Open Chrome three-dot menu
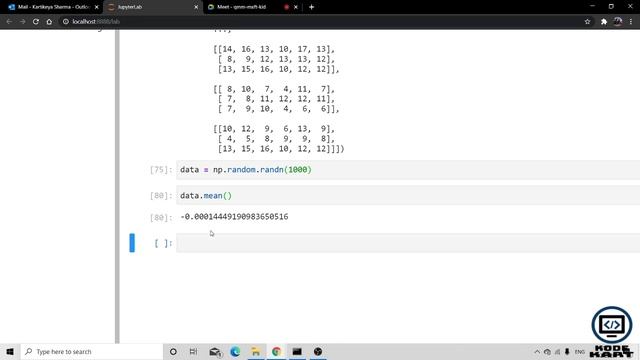Screen dimensions: 640x360 click(631, 22)
